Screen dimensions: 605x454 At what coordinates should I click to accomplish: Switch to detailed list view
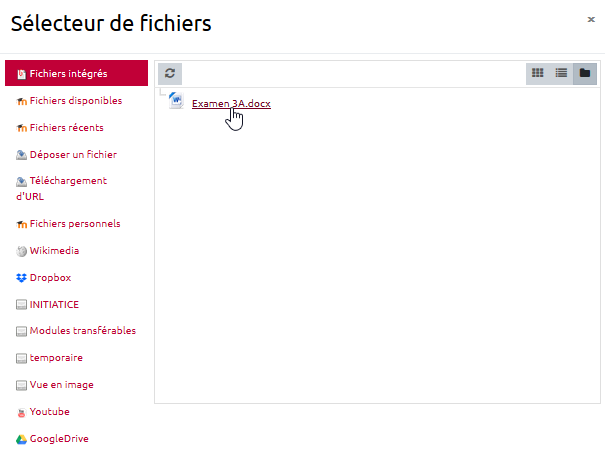[x=561, y=73]
